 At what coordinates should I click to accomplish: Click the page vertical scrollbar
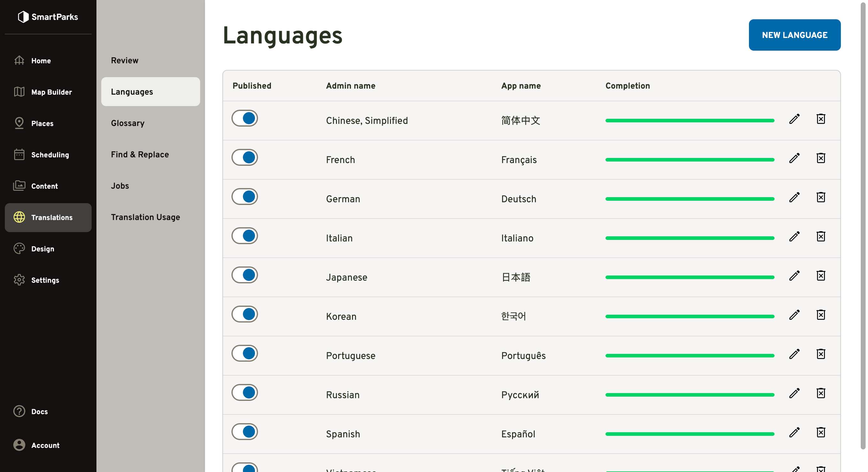coord(863,226)
